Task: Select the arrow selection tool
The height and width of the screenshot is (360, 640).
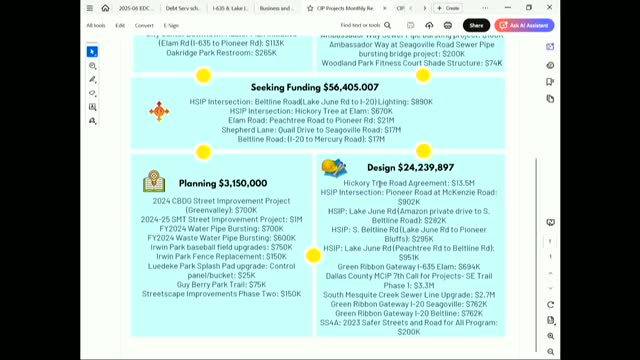Action: tap(92, 52)
